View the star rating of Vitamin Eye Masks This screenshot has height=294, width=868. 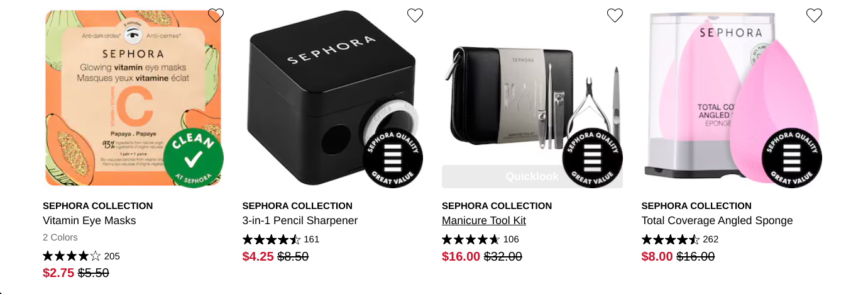[72, 256]
